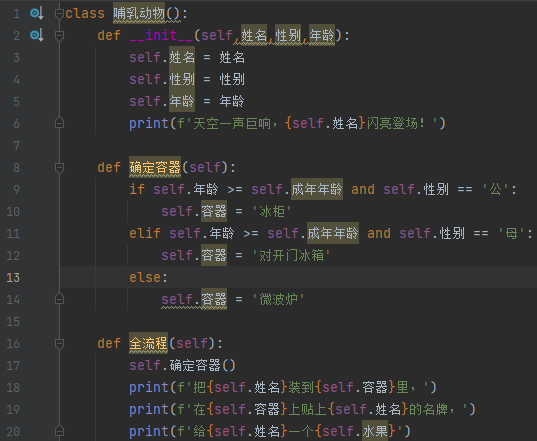Click the 年龄 parameter in __init__ signature
This screenshot has height=441, width=537.
(322, 35)
